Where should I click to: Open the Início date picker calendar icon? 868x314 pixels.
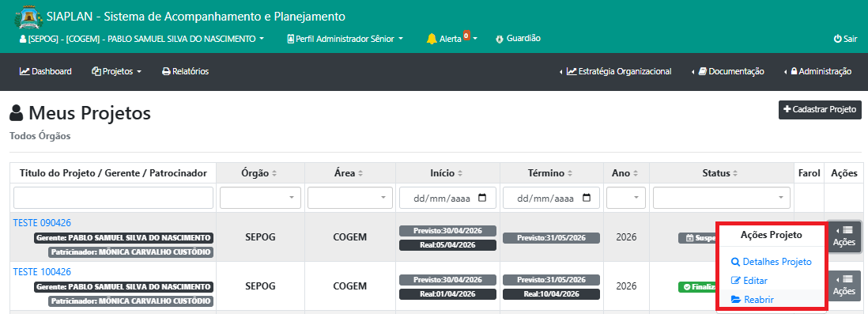tap(482, 198)
